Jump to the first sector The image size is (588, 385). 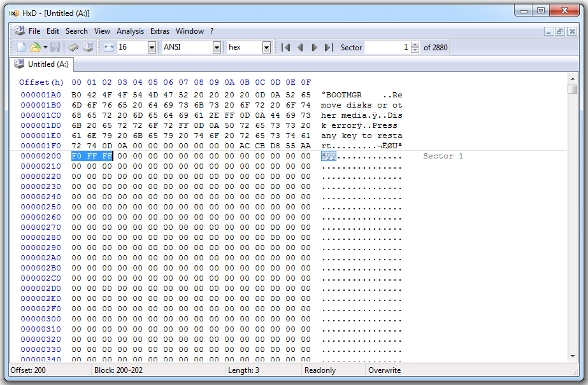click(x=286, y=48)
